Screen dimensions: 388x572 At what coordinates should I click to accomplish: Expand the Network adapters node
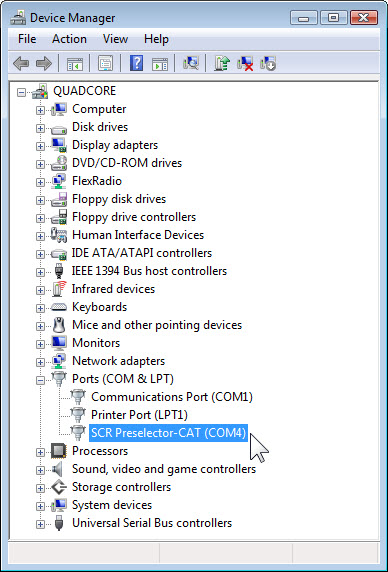click(x=40, y=362)
